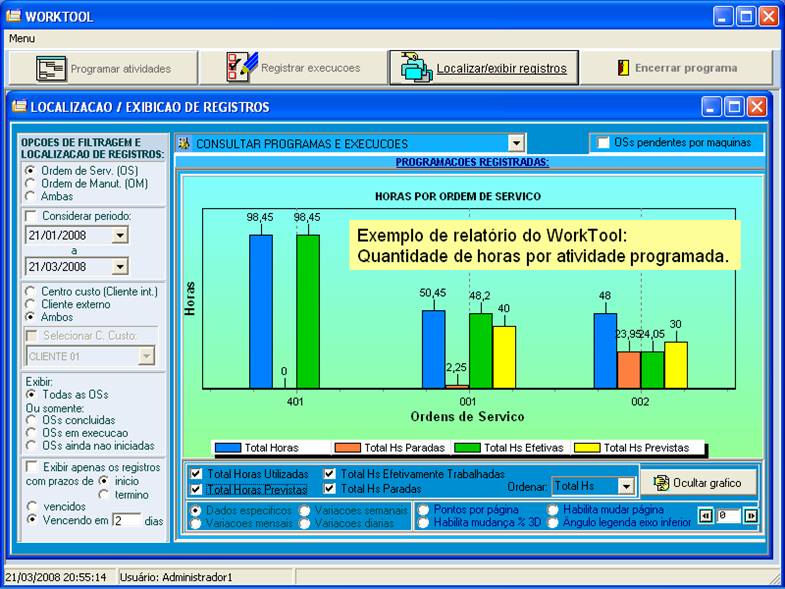The height and width of the screenshot is (589, 785).
Task: Select Pontos por pagina radio
Action: click(x=424, y=510)
